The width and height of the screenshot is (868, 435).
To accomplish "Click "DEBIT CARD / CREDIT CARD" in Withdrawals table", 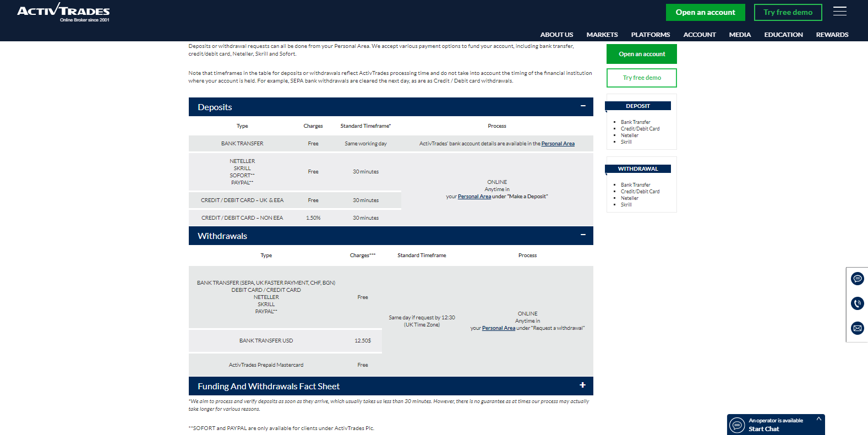I will point(266,290).
